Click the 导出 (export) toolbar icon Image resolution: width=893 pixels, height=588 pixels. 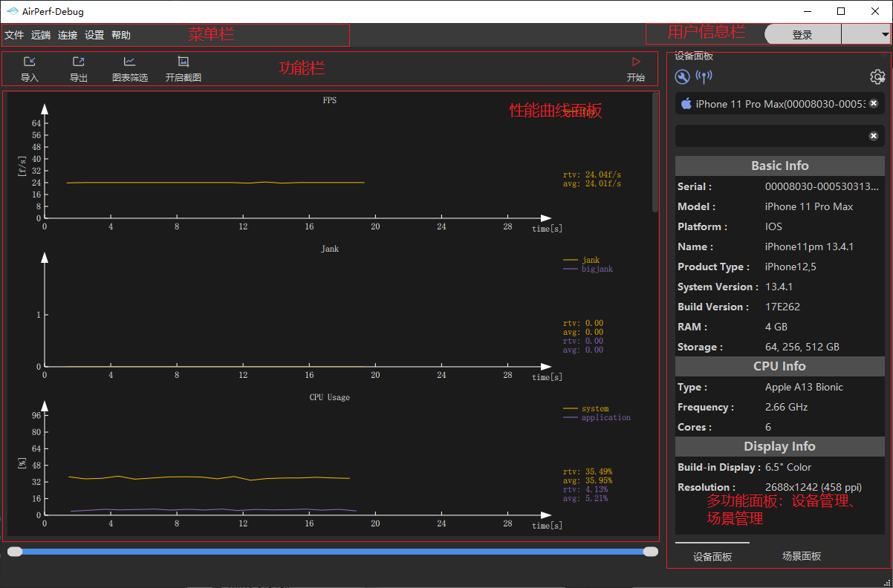[79, 62]
